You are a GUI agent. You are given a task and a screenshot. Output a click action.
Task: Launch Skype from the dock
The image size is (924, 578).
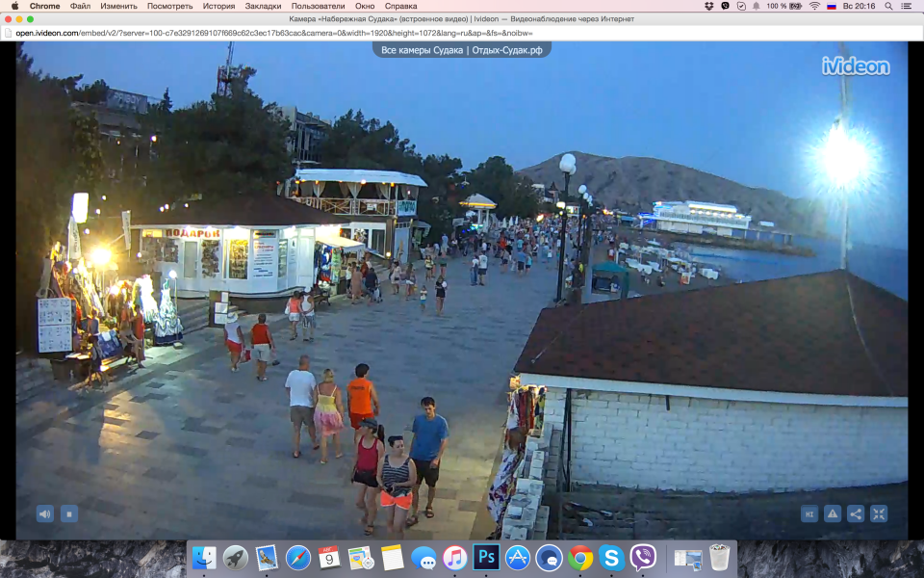click(610, 557)
